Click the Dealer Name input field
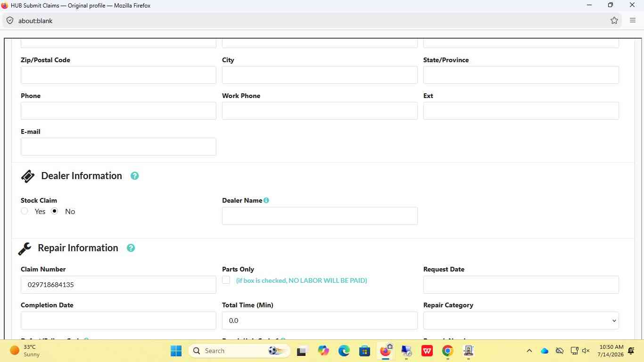Viewport: 644px width, 362px height. pyautogui.click(x=320, y=216)
